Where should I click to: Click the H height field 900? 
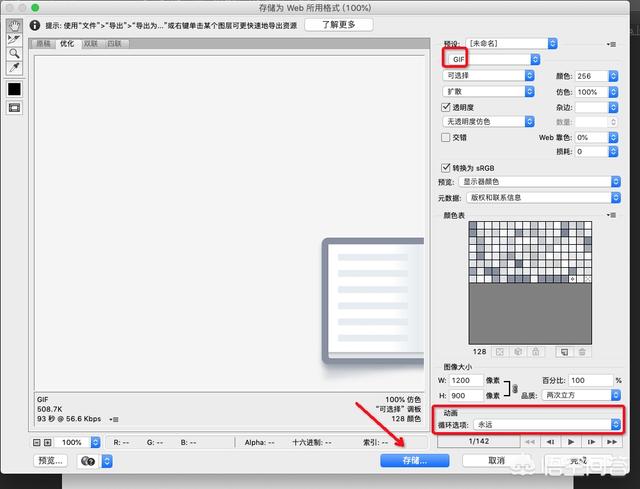tap(466, 396)
